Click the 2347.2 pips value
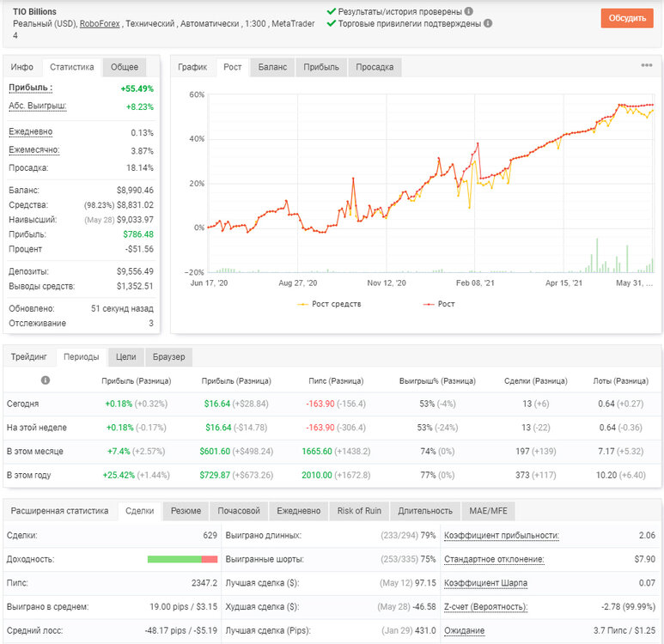The width and height of the screenshot is (664, 644). coord(204,583)
